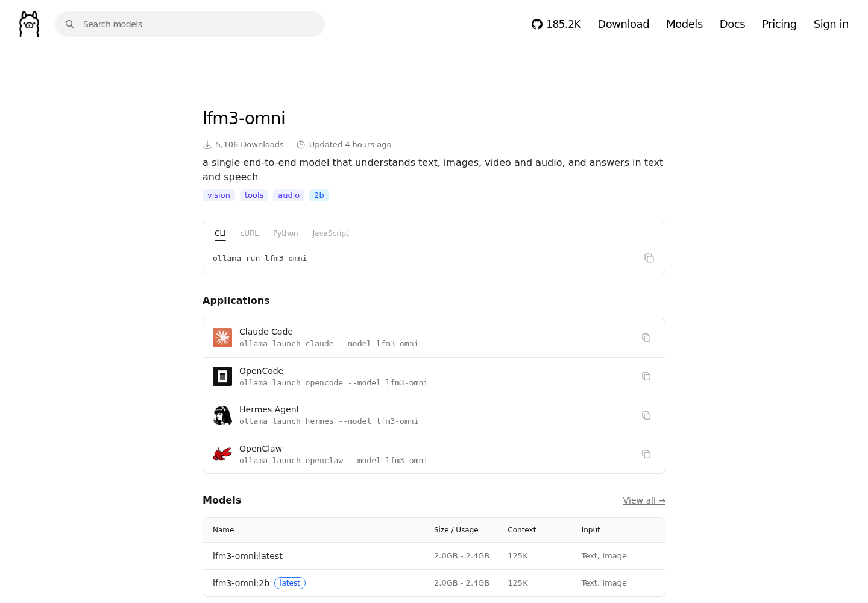Switch to the cURL tab
Image resolution: width=868 pixels, height=603 pixels.
pyautogui.click(x=249, y=233)
